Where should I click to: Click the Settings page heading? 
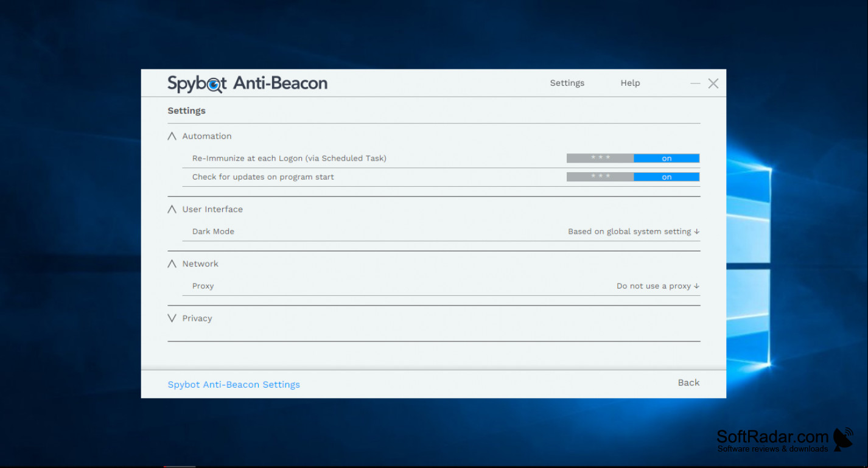pyautogui.click(x=186, y=111)
